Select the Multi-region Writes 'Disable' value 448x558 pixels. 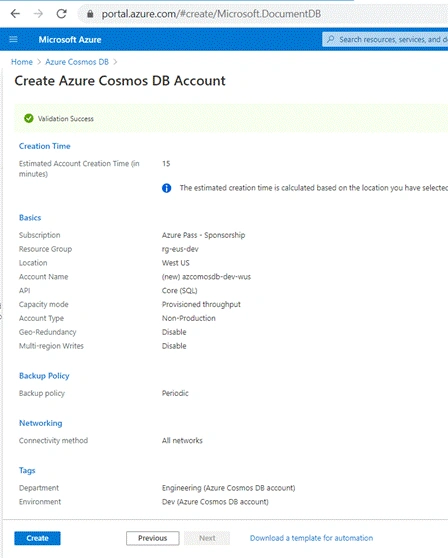pos(174,346)
